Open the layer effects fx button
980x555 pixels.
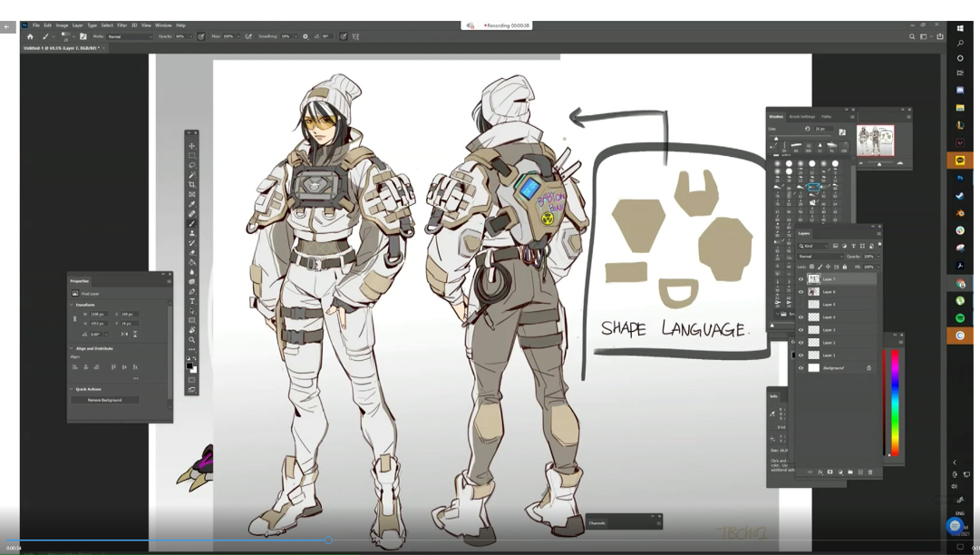820,472
